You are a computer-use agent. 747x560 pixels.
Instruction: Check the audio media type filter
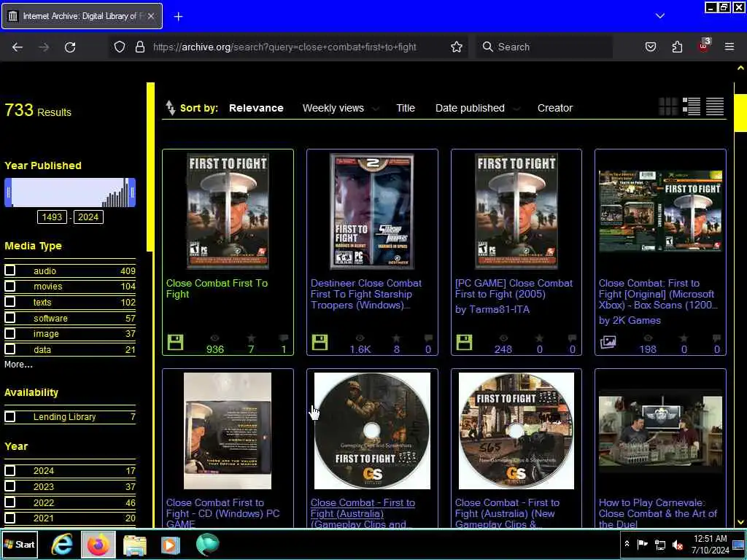point(10,271)
